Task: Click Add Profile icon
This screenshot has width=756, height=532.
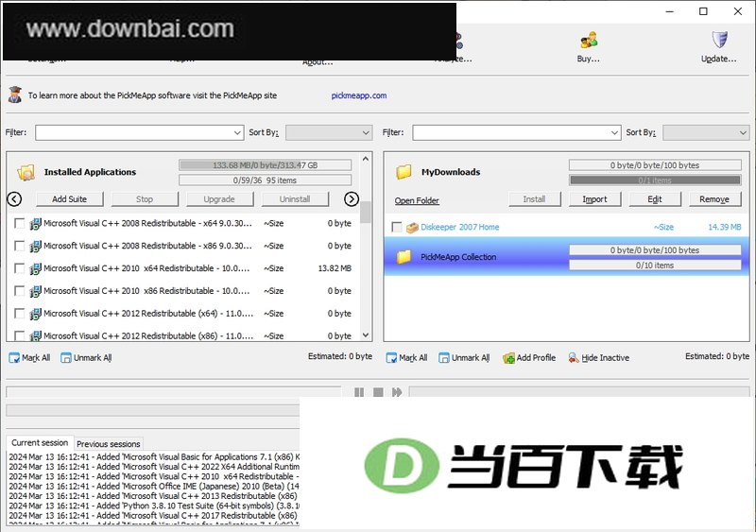Action: click(508, 358)
